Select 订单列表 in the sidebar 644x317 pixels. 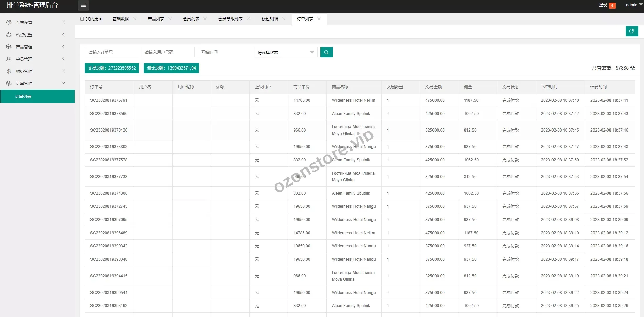click(23, 97)
